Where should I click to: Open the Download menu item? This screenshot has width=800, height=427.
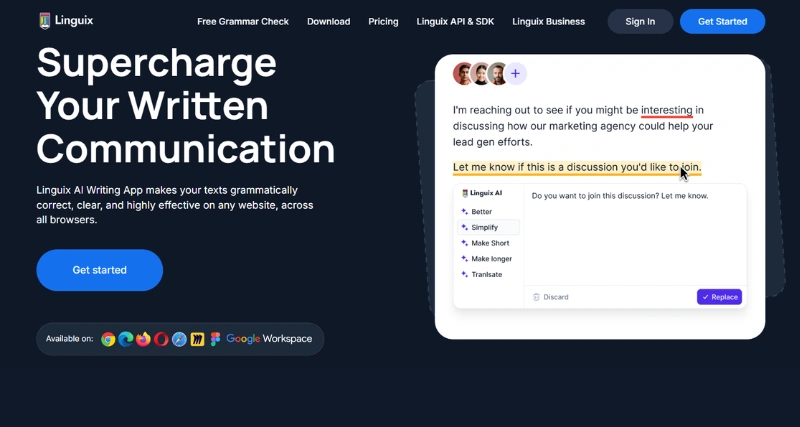328,21
